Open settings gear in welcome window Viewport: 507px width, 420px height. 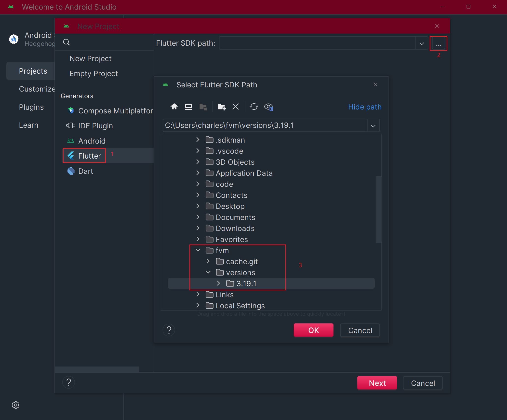pos(16,405)
